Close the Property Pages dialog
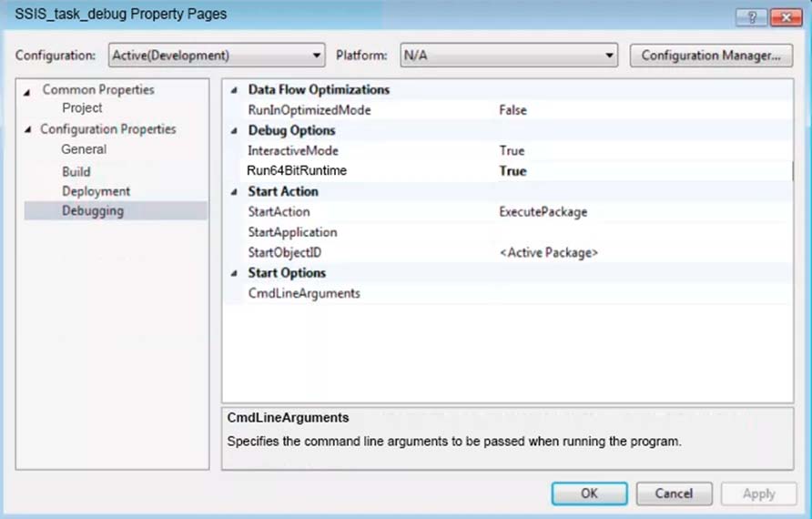The image size is (812, 519). tap(787, 17)
